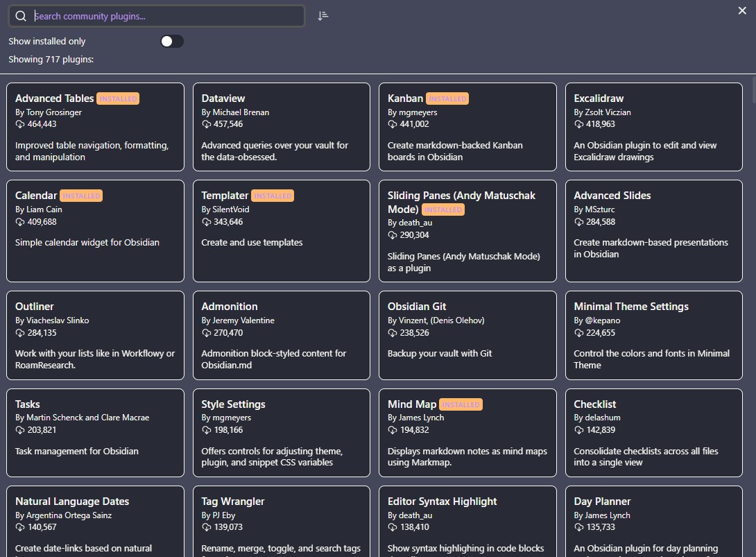Click the INSTALLED badge on Templater
The image size is (756, 557).
[273, 196]
